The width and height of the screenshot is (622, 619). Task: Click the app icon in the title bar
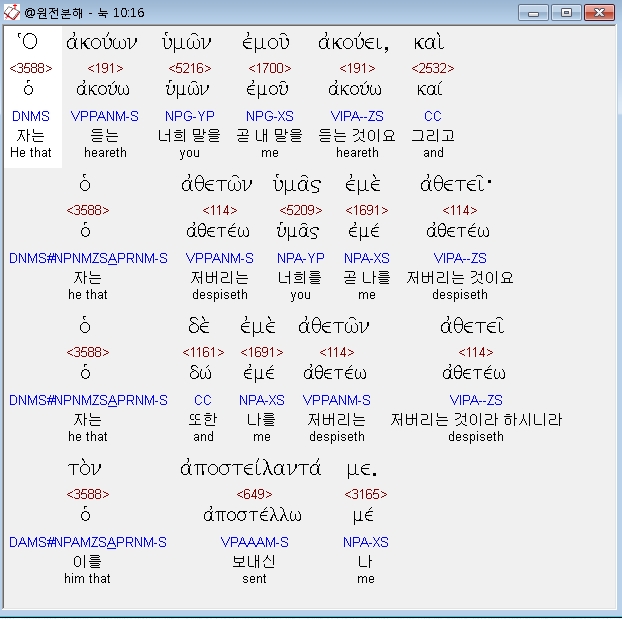[12, 12]
